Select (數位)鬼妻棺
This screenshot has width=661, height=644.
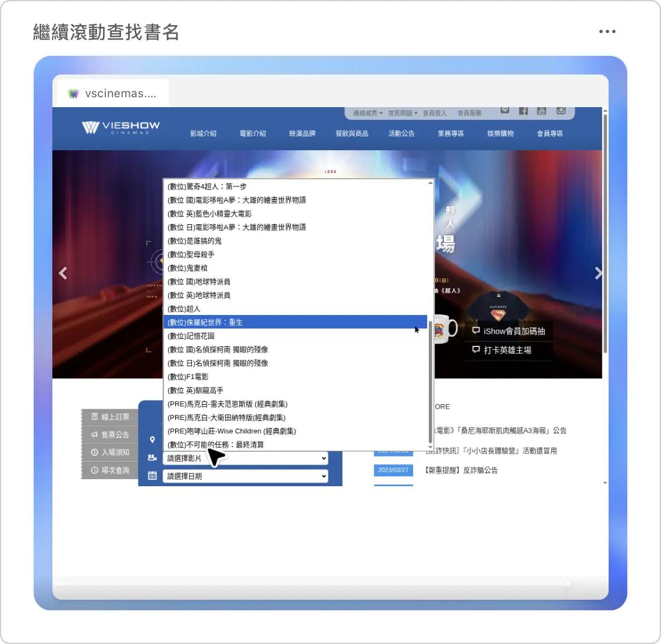pos(295,268)
